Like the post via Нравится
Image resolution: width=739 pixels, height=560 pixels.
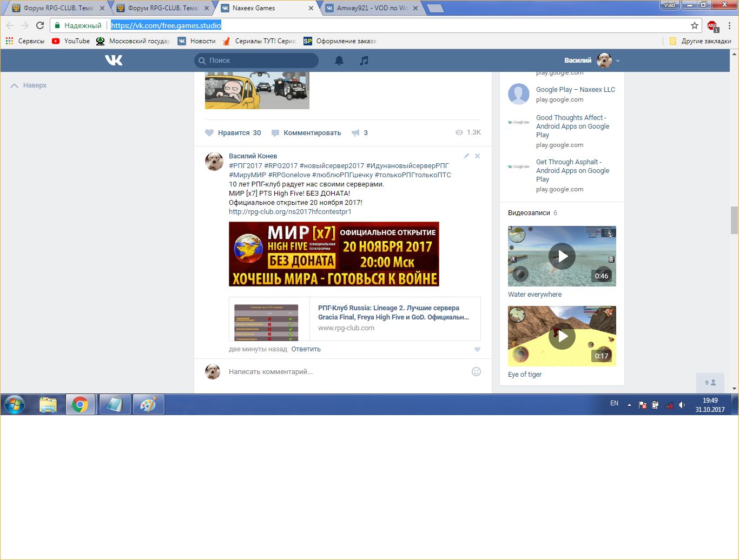[x=233, y=132]
